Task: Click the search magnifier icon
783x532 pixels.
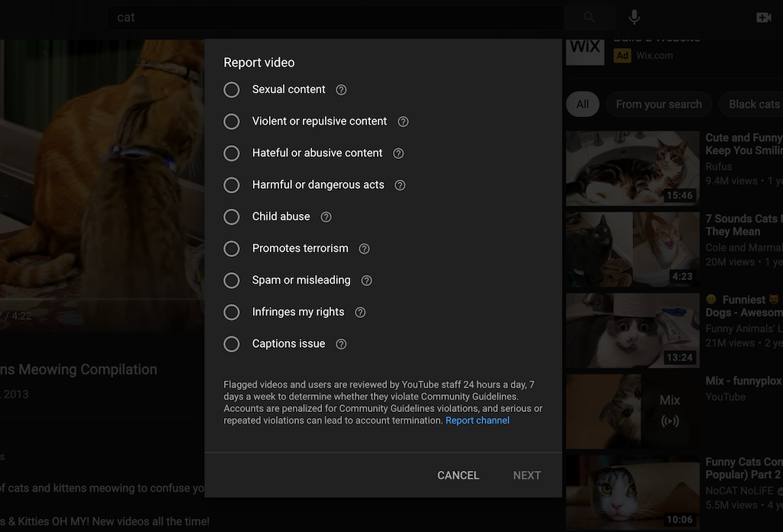Action: 590,18
